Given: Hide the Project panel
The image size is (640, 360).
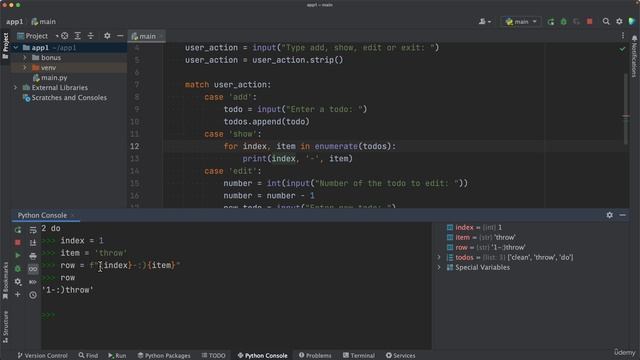Looking at the screenshot, I should coord(120,36).
